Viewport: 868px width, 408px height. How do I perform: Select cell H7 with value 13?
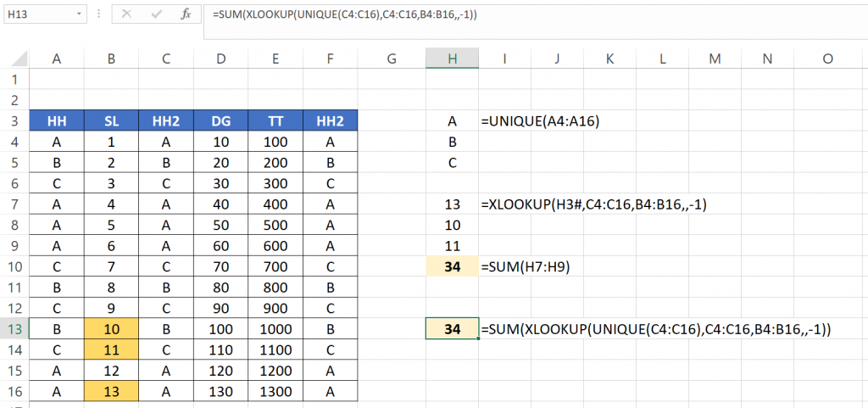[x=453, y=204]
